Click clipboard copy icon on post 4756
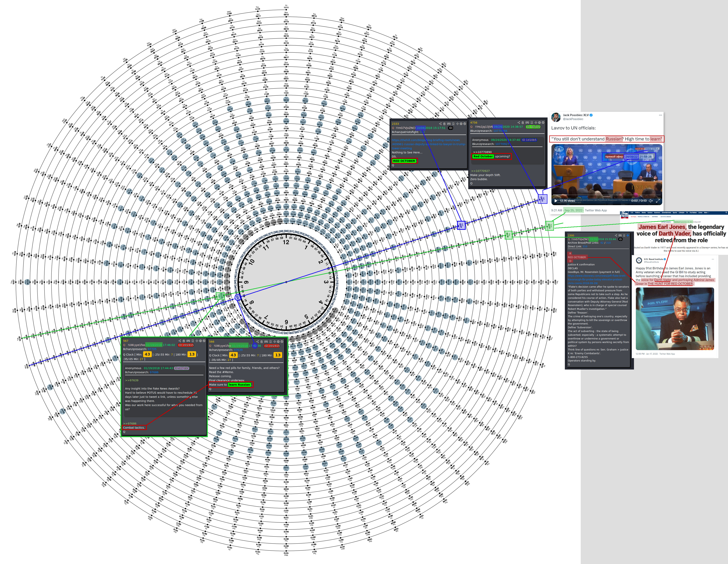This screenshot has width=728, height=564. (523, 122)
